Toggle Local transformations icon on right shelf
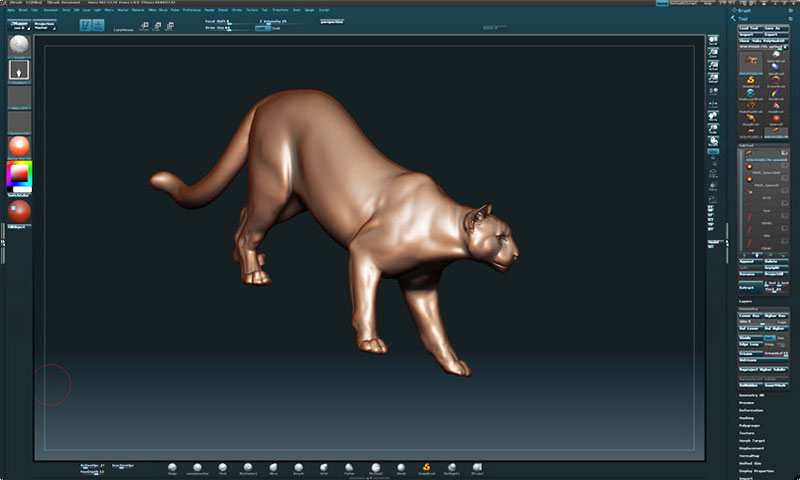 tap(713, 92)
